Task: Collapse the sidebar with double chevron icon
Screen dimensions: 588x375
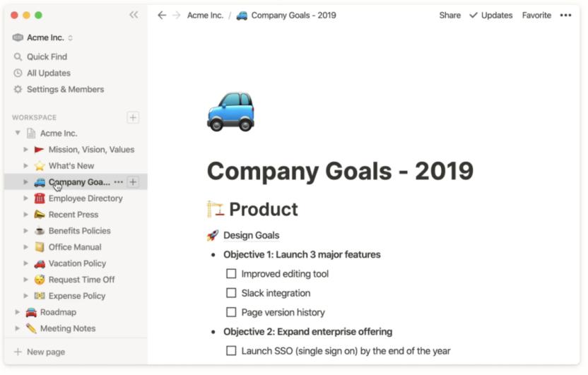Action: (x=134, y=15)
